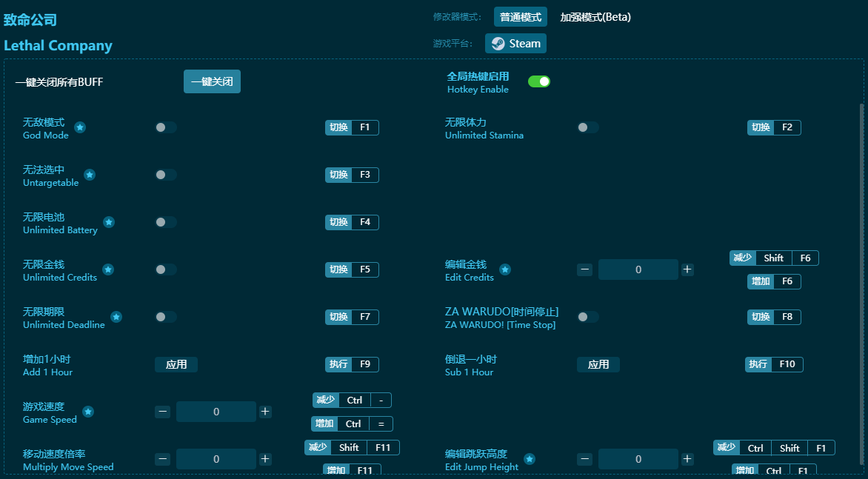Increase Game Speed with plus button

point(265,412)
